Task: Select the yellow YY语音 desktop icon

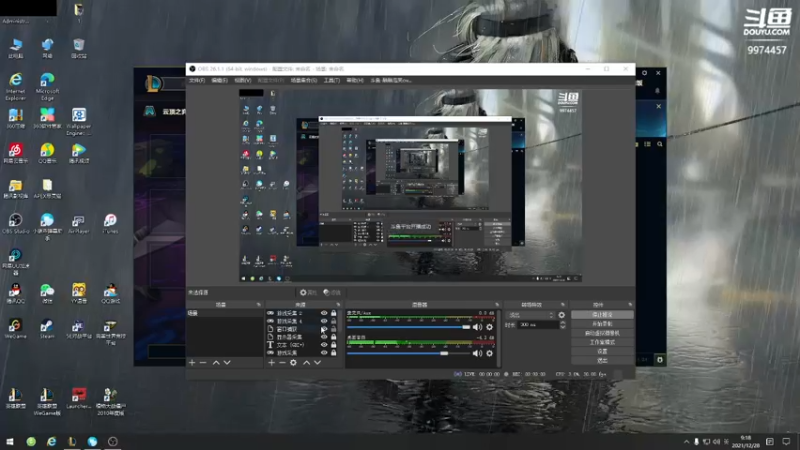Action: click(x=79, y=293)
